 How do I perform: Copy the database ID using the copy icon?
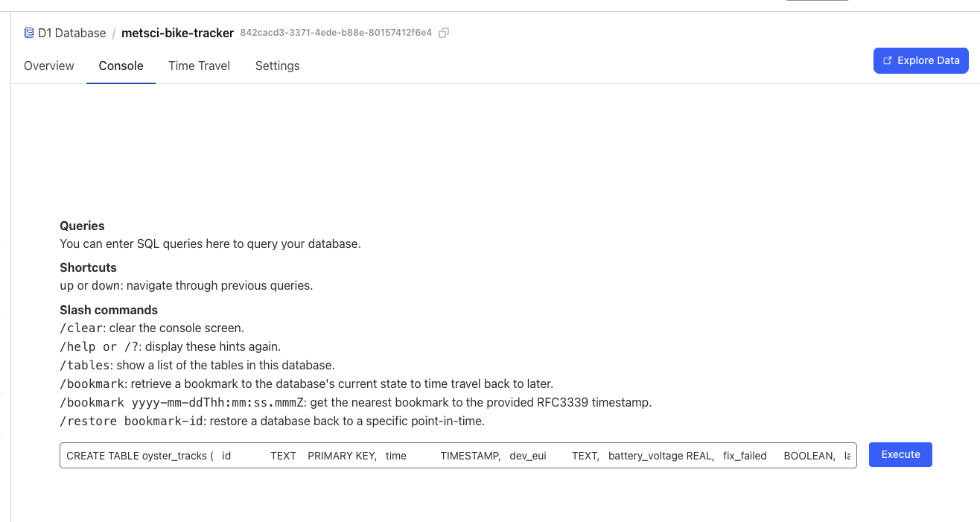[x=443, y=33]
